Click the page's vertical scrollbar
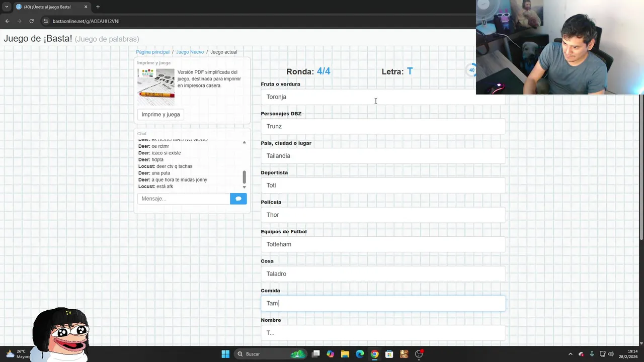The image size is (644, 362). 641,167
